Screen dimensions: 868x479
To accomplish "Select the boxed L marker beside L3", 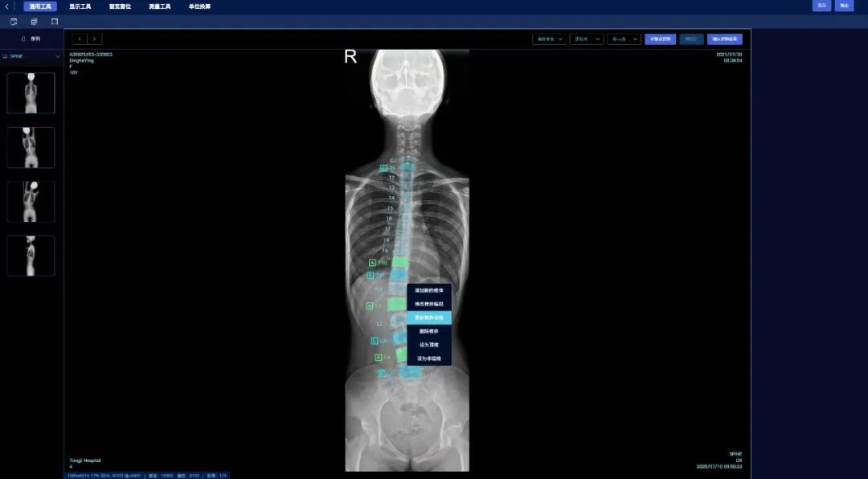I will coord(375,340).
